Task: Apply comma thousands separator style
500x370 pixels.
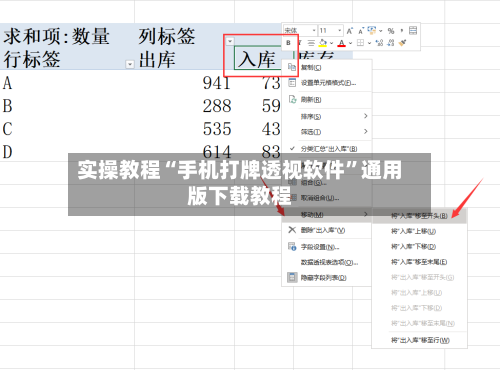Action: click(402, 30)
